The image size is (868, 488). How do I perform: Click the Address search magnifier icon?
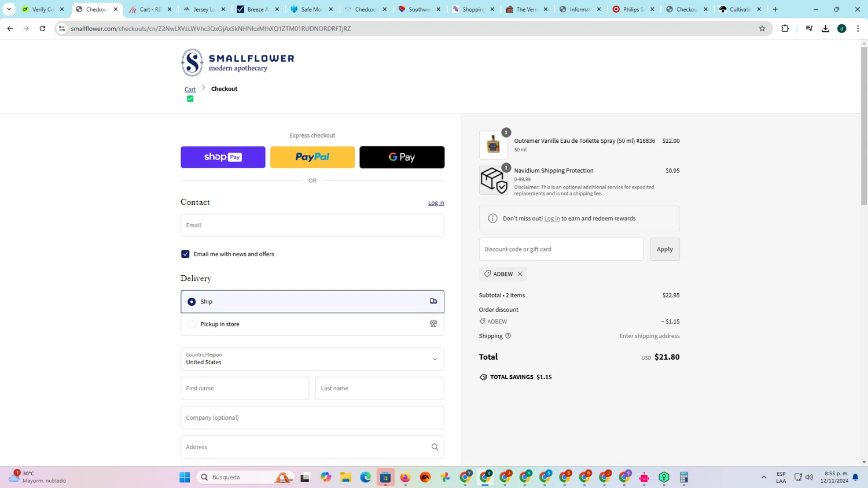(x=435, y=447)
